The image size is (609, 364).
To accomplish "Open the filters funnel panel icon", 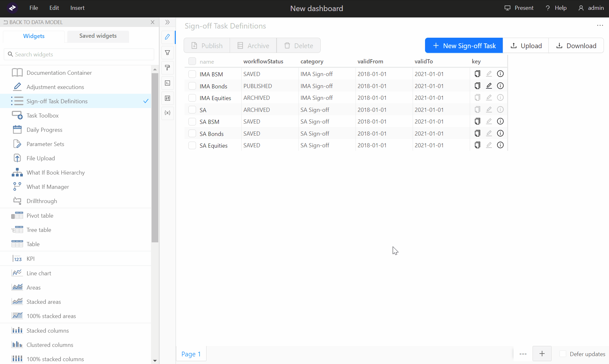I will [x=167, y=53].
